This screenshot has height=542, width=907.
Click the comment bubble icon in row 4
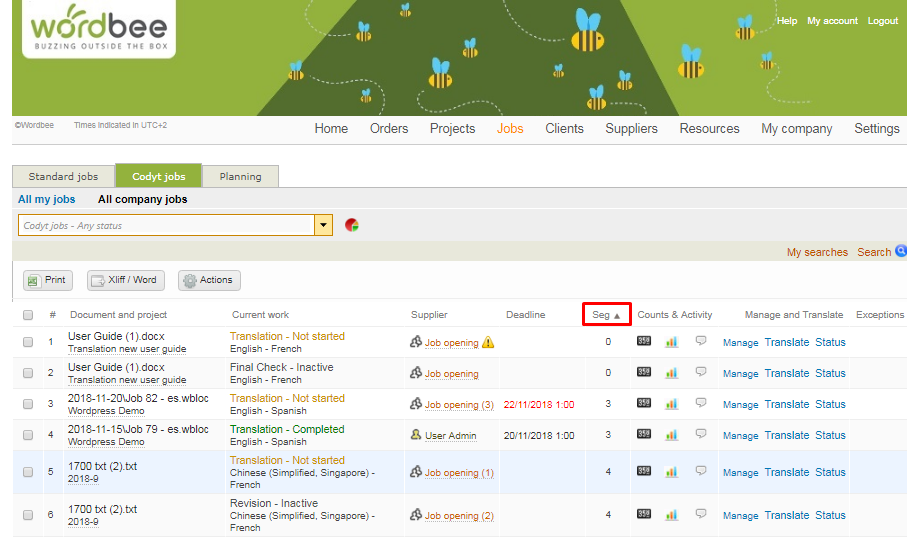click(x=700, y=435)
